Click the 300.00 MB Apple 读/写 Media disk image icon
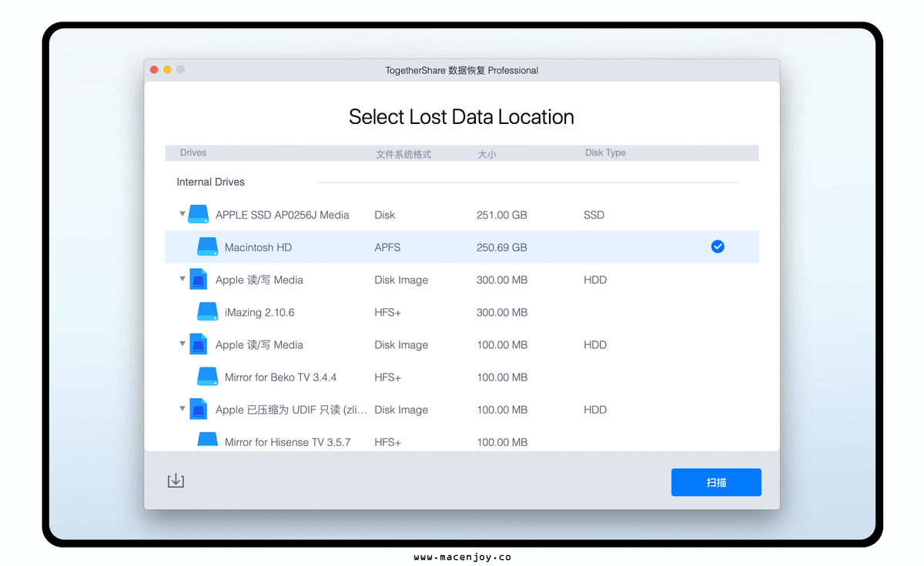The image size is (924, 566). click(199, 279)
